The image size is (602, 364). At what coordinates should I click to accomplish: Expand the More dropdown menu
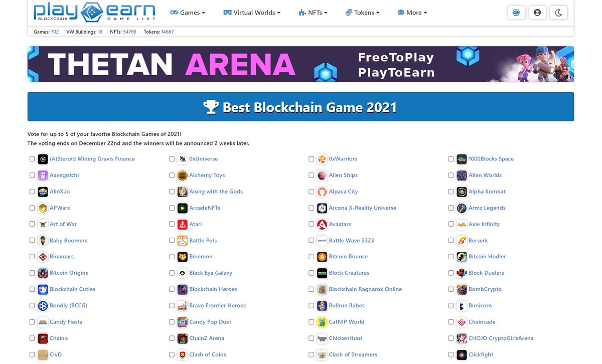coord(412,13)
